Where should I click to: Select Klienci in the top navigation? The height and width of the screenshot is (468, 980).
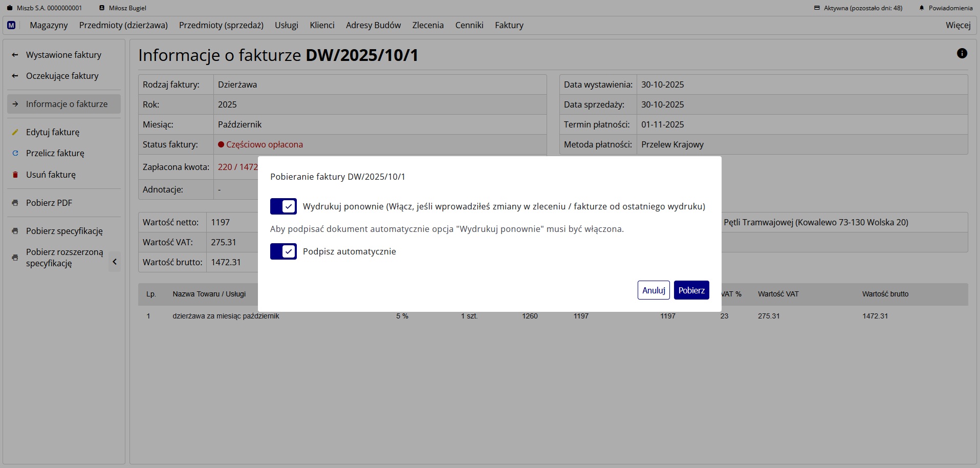(322, 25)
